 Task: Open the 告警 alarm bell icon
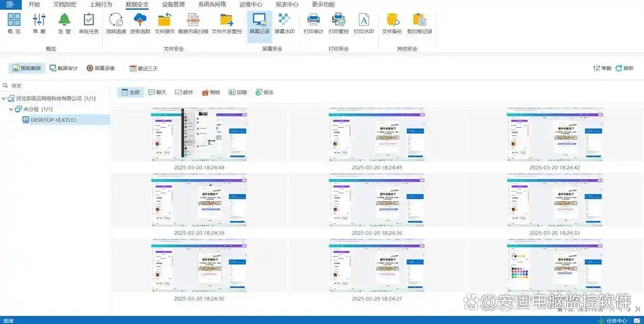[64, 23]
